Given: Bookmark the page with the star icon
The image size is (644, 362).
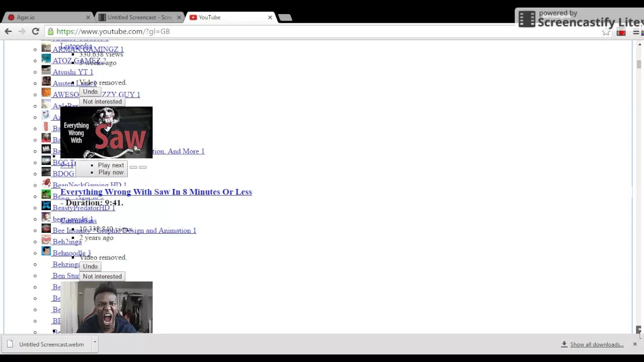Looking at the screenshot, I should point(606,32).
